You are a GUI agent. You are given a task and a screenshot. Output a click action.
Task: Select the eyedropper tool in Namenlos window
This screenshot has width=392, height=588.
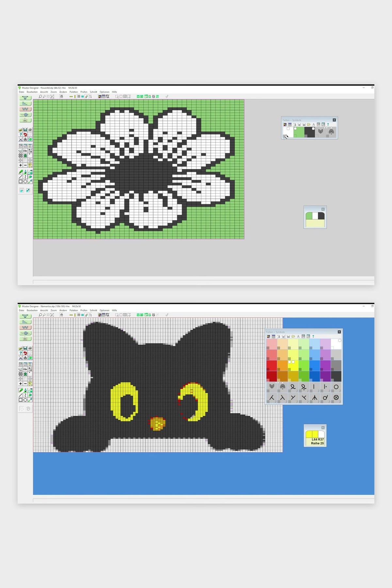point(30,400)
